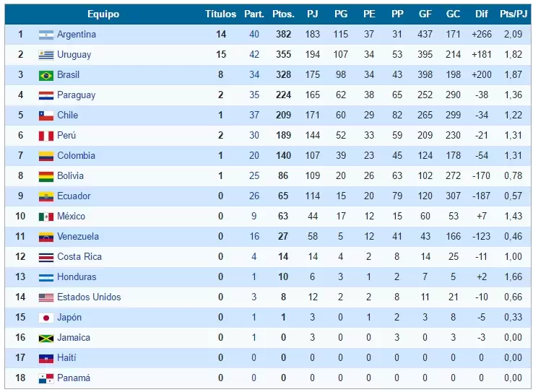Click the Paraguay flag icon
This screenshot has height=392, width=533.
pos(46,95)
